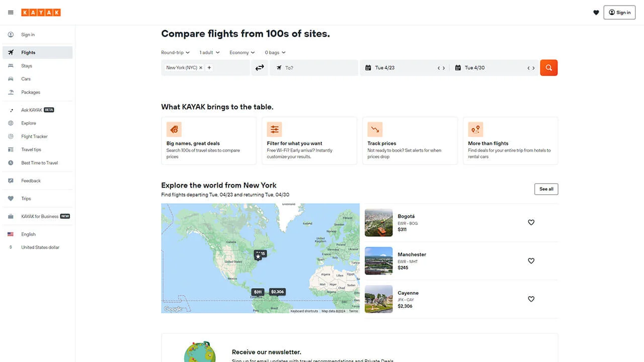Image resolution: width=644 pixels, height=362 pixels.
Task: Click the Cayenne destination name
Action: (408, 293)
